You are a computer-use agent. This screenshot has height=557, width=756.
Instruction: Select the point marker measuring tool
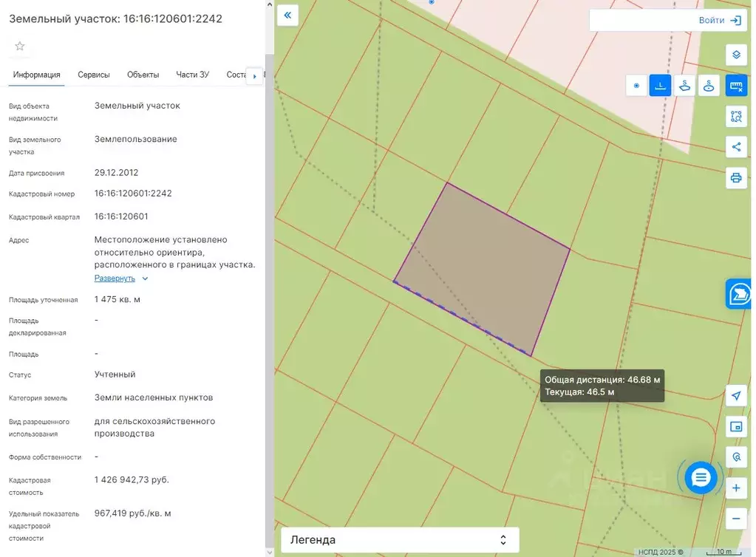click(x=636, y=86)
